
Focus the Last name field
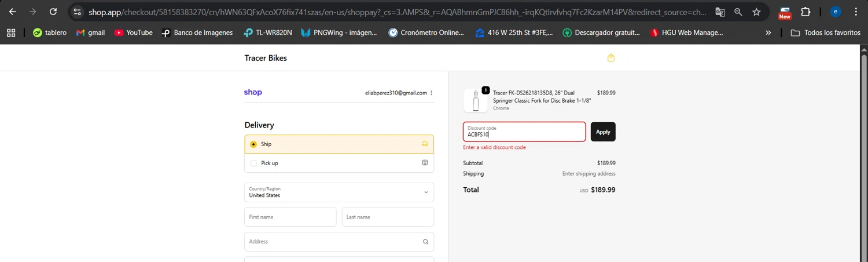click(388, 217)
